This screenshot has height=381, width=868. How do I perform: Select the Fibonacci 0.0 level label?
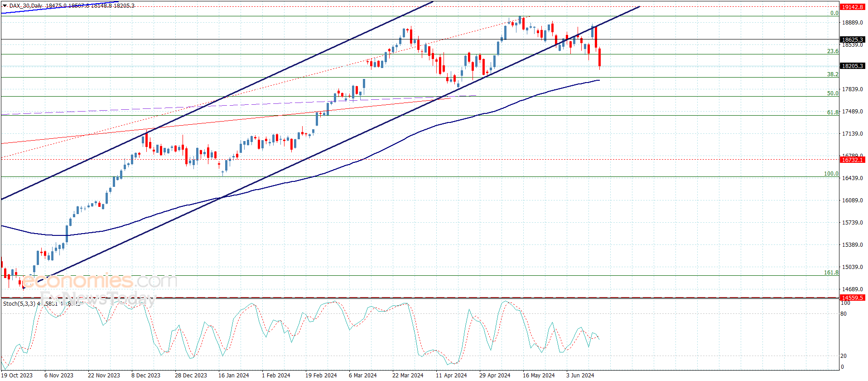click(834, 13)
